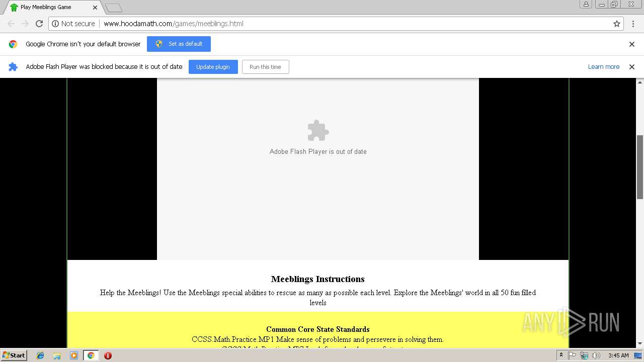Dismiss the default browser notification bar

(632, 44)
